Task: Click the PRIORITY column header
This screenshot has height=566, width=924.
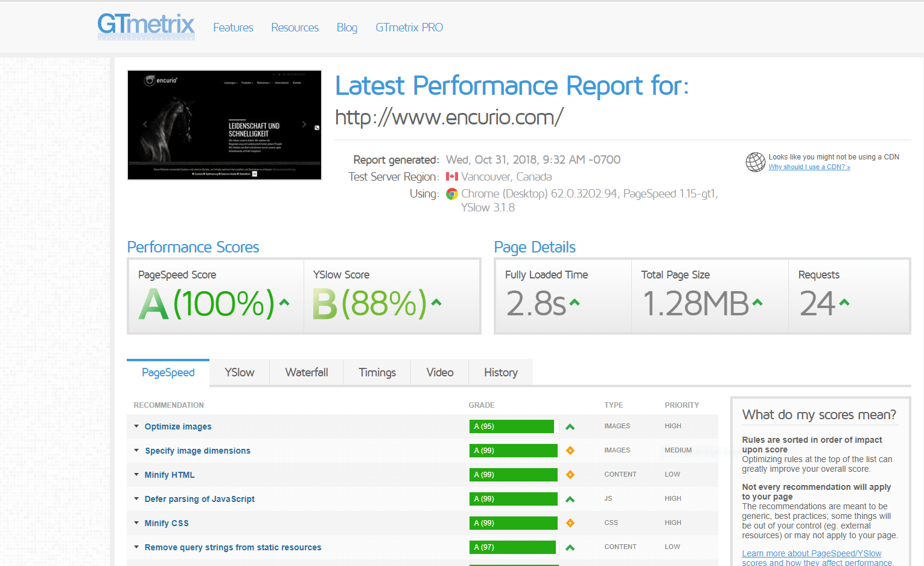Action: pos(682,405)
